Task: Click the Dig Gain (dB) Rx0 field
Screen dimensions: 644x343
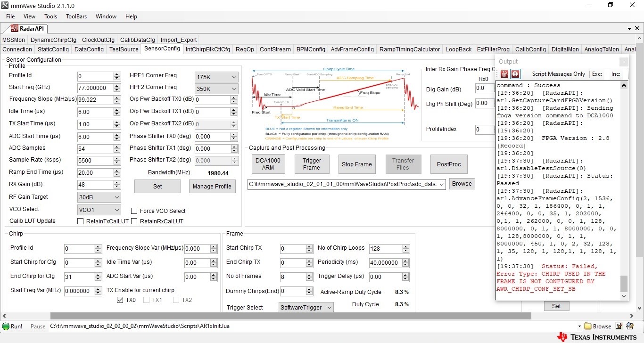Action: [485, 89]
